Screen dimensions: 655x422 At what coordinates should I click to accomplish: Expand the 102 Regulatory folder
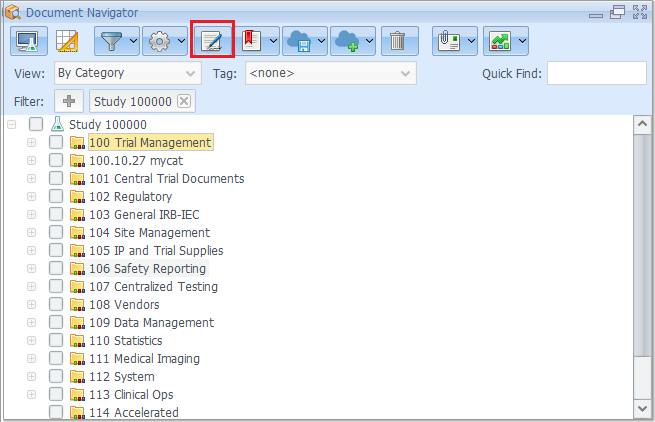pyautogui.click(x=31, y=196)
